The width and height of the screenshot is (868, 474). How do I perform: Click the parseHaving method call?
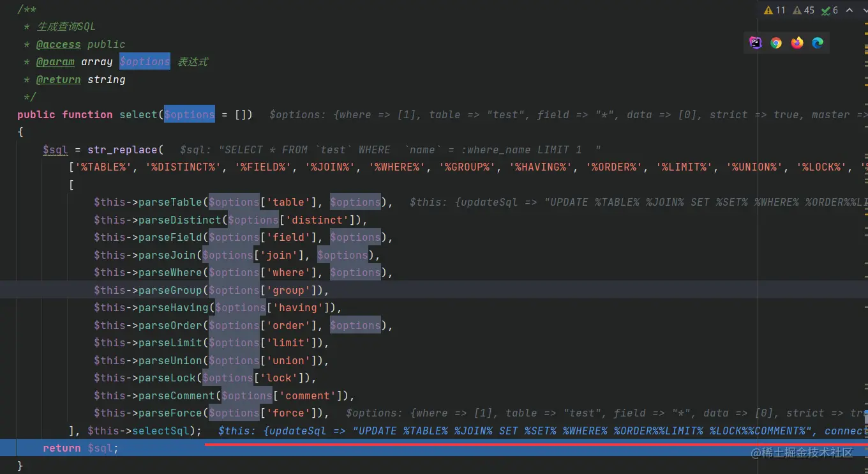pyautogui.click(x=174, y=308)
